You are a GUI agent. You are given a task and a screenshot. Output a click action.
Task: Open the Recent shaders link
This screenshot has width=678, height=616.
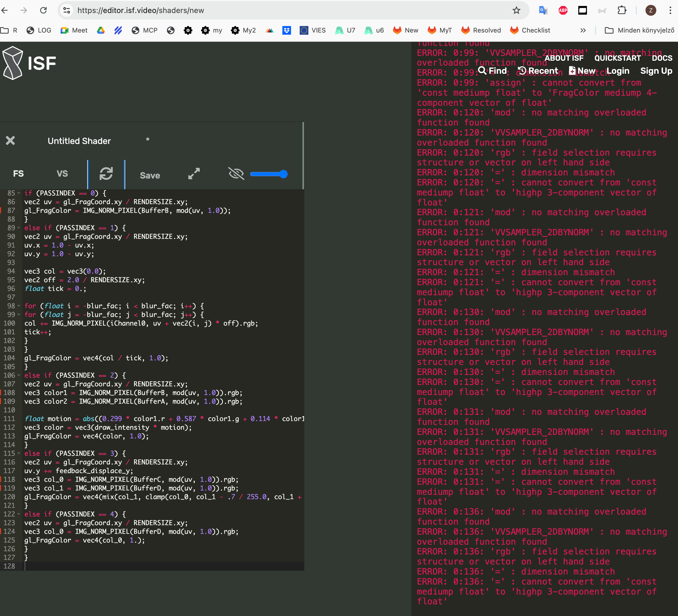[x=538, y=71]
